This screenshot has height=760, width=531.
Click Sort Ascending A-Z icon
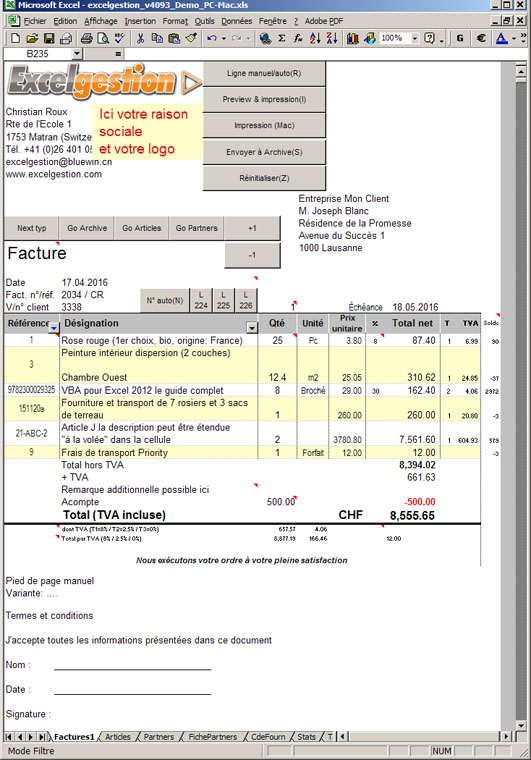pyautogui.click(x=315, y=38)
